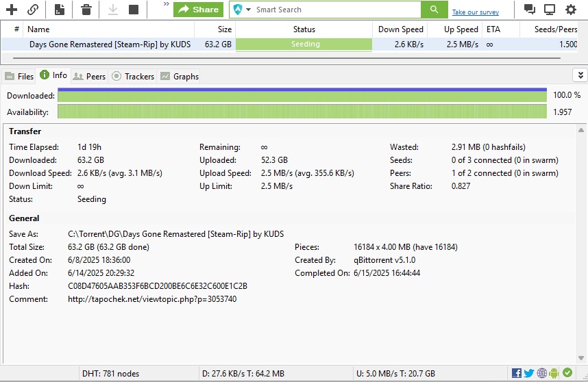Click the Up Limit value 2.5 MB/s
This screenshot has height=382, width=588.
pyautogui.click(x=277, y=186)
